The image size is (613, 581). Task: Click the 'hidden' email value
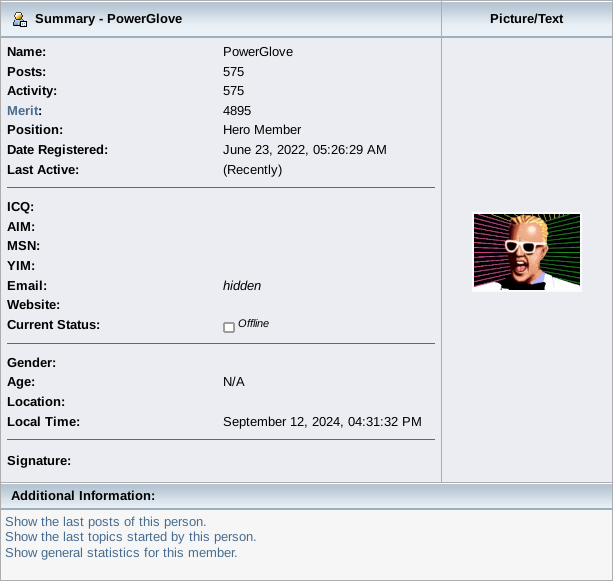tap(242, 286)
